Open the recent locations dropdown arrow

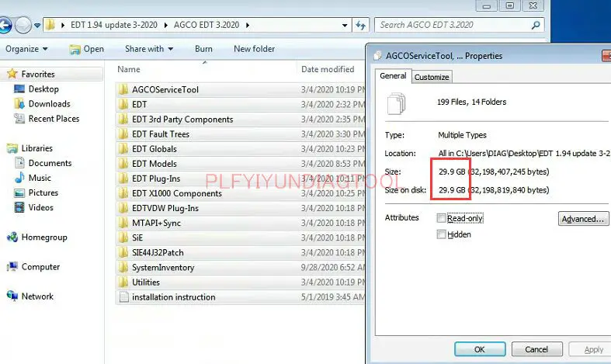click(x=37, y=26)
